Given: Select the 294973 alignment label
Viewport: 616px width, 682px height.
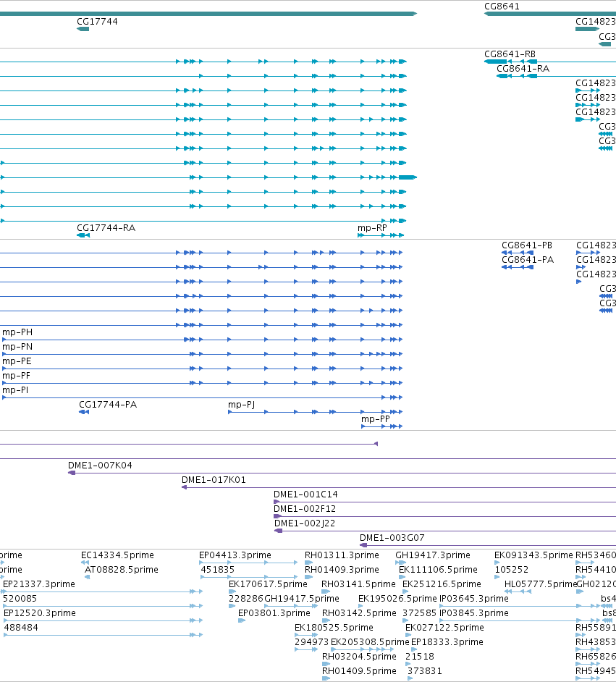Looking at the screenshot, I should click(312, 642).
